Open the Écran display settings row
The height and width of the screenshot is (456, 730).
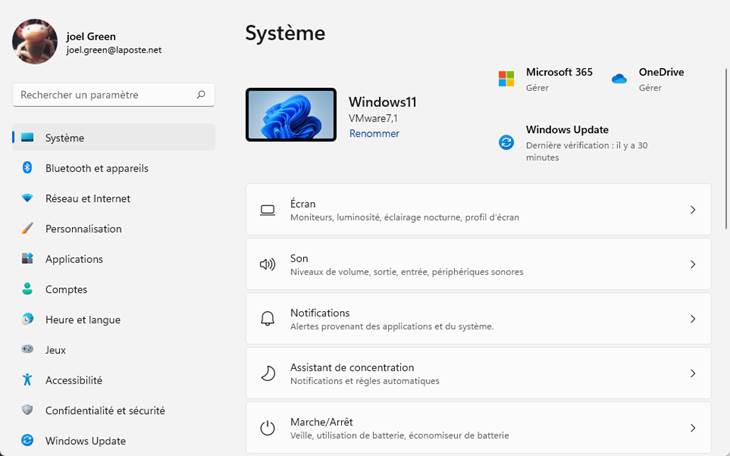[478, 210]
